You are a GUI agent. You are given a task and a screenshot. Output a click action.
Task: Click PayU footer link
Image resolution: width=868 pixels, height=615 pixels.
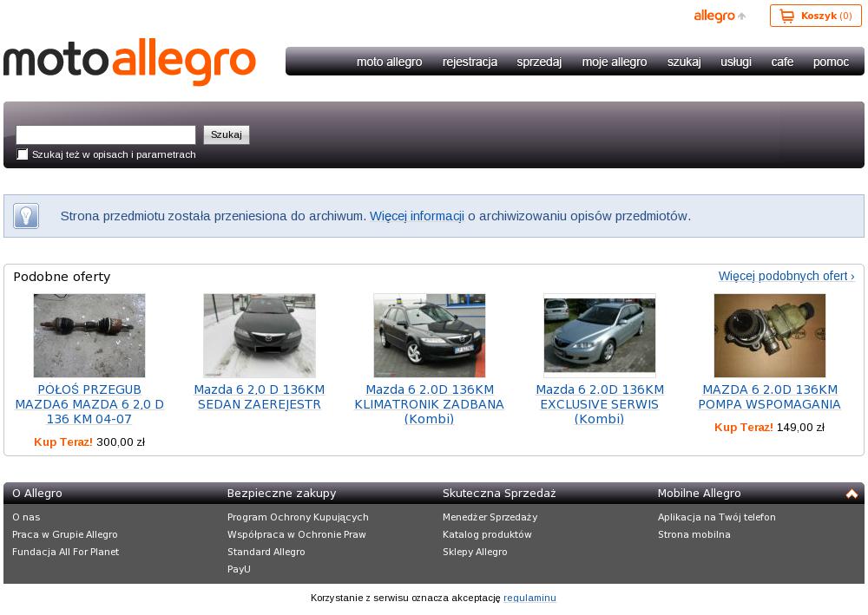tap(239, 568)
